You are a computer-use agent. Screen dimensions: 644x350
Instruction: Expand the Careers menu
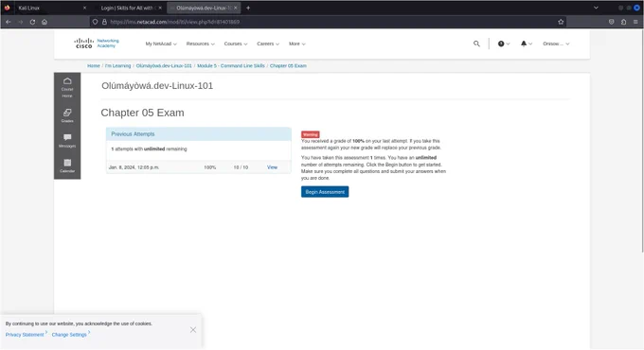[268, 44]
